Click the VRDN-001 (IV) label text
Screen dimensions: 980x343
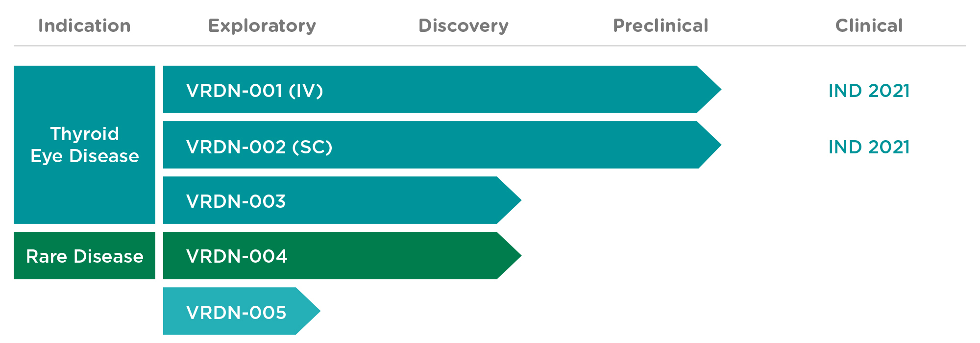254,91
